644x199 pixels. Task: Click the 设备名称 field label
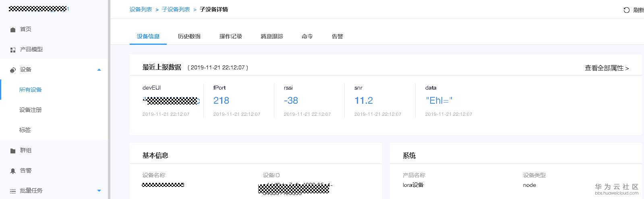coord(154,175)
